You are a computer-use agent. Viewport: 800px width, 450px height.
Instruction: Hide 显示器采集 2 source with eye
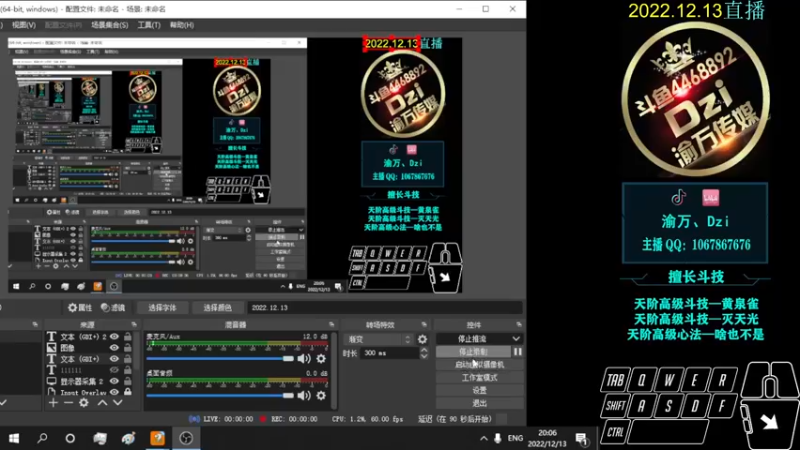tap(114, 381)
